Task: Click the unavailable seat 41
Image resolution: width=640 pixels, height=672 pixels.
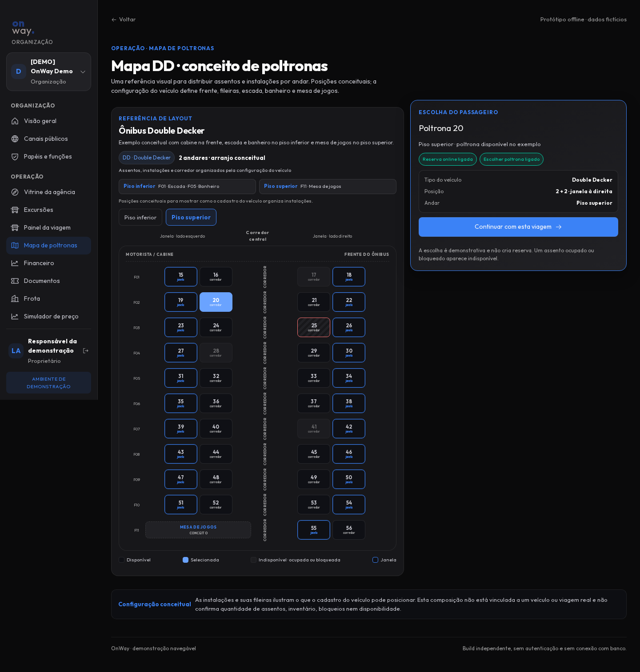Action: [x=314, y=429]
